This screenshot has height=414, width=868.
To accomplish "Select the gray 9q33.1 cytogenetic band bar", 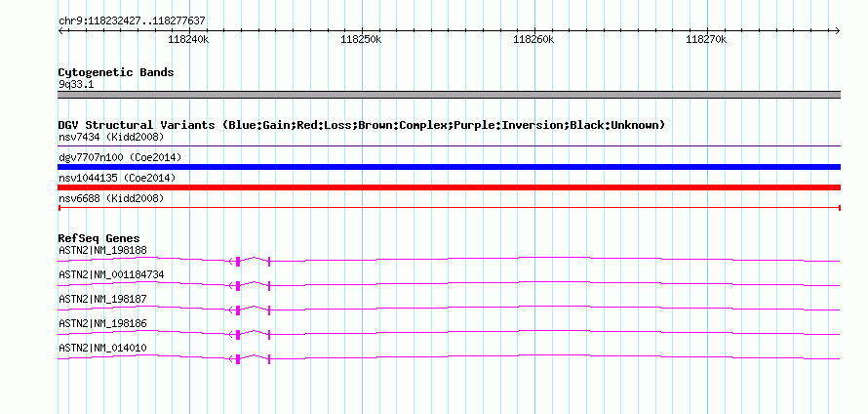I will tap(450, 95).
